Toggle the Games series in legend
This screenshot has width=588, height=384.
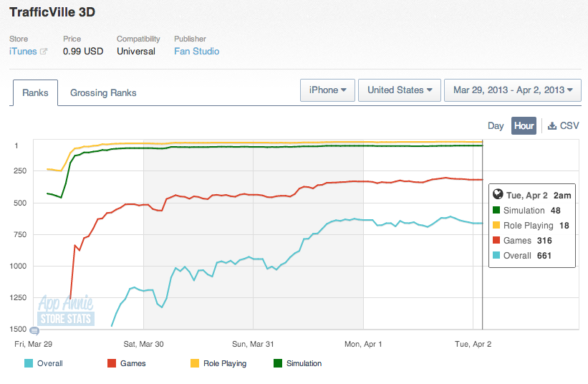(126, 363)
